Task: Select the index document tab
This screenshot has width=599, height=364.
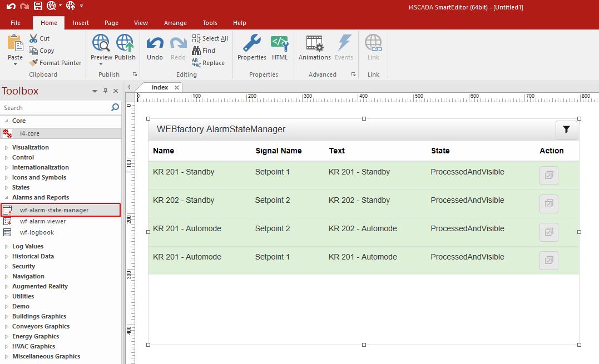Action: click(x=160, y=87)
